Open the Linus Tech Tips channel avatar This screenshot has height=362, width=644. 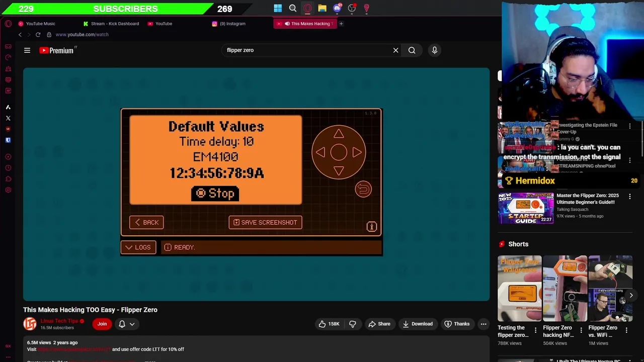(30, 324)
